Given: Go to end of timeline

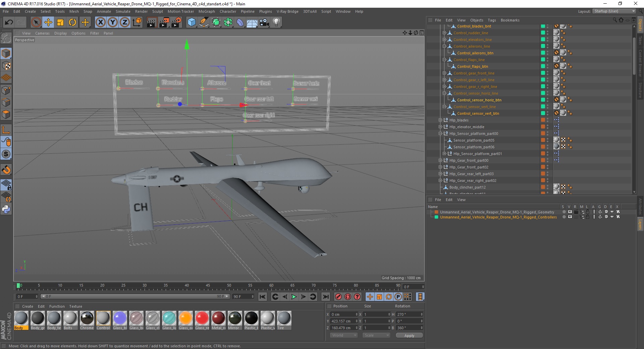Looking at the screenshot, I should pos(325,297).
